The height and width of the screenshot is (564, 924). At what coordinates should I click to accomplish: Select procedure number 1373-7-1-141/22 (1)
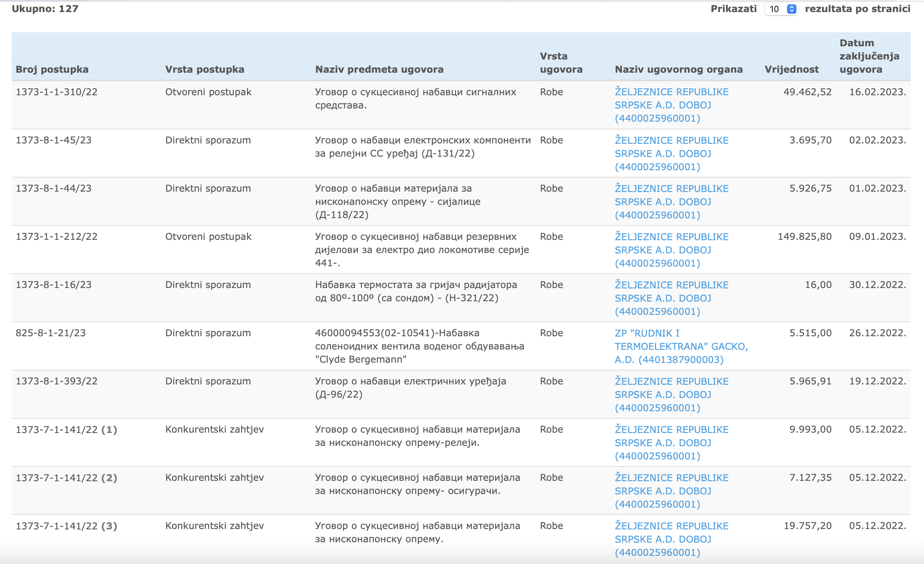coord(66,429)
